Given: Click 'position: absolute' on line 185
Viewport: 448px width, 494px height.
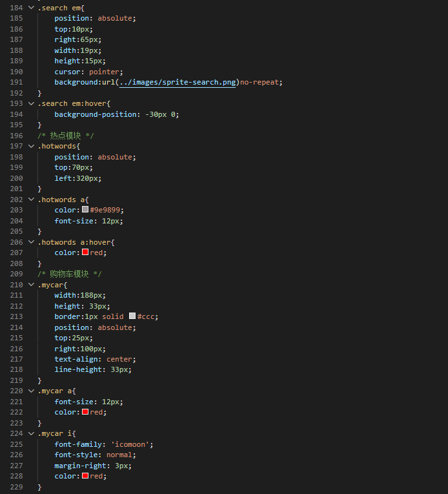Looking at the screenshot, I should pos(95,18).
